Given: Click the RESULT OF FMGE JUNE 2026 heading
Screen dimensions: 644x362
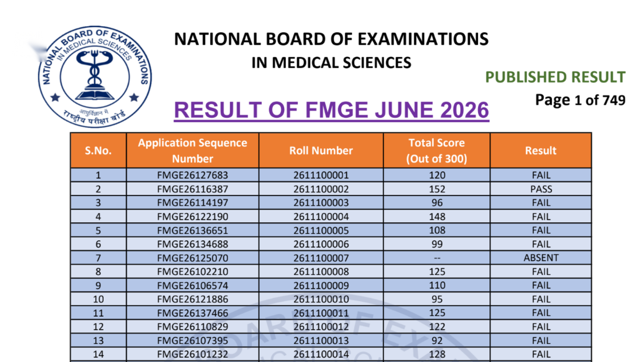Looking at the screenshot, I should 332,110.
